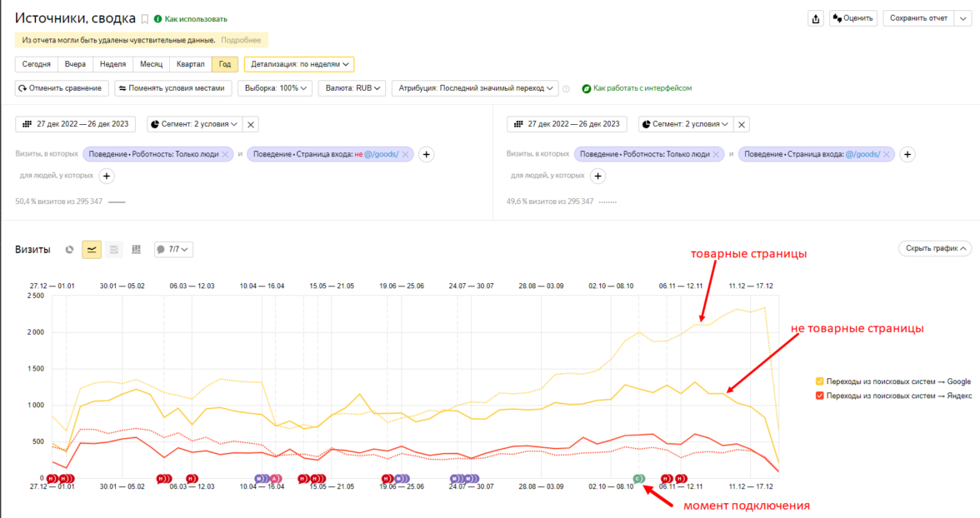This screenshot has width=980, height=518.
Task: Click Отменить сравнение button
Action: [62, 87]
